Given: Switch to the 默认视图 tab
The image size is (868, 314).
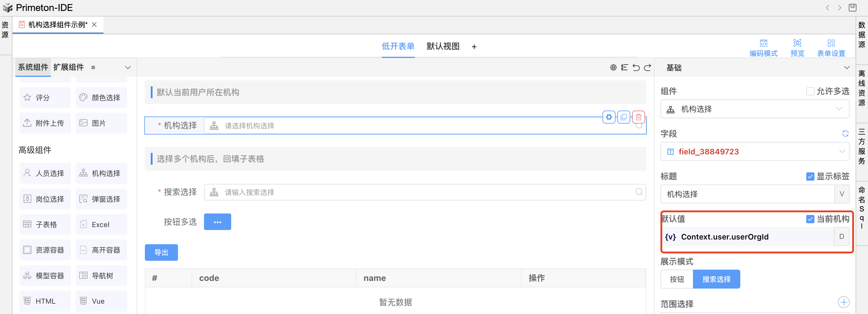Looking at the screenshot, I should click(443, 46).
